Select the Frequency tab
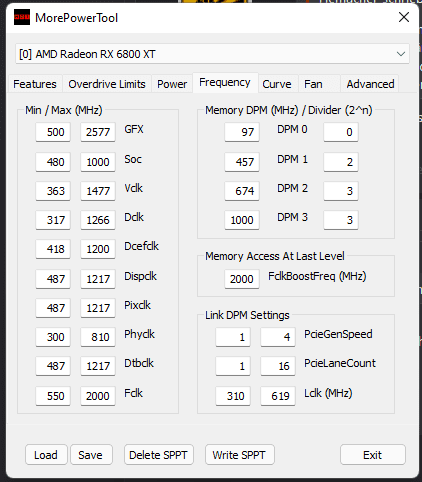 click(x=225, y=82)
